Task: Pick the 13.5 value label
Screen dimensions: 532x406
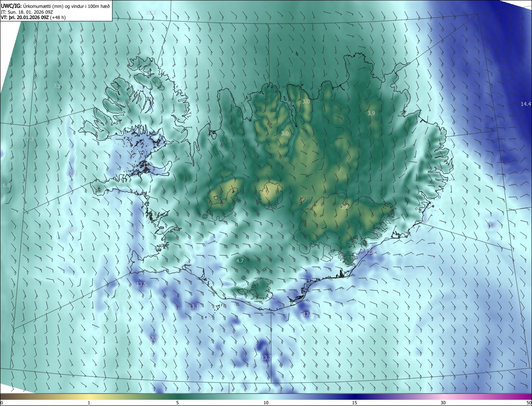Action: [141, 284]
